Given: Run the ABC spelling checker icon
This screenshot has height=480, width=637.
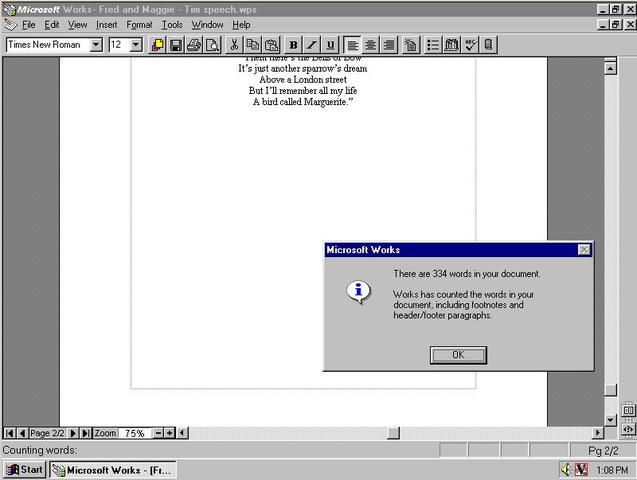Looking at the screenshot, I should coord(470,45).
